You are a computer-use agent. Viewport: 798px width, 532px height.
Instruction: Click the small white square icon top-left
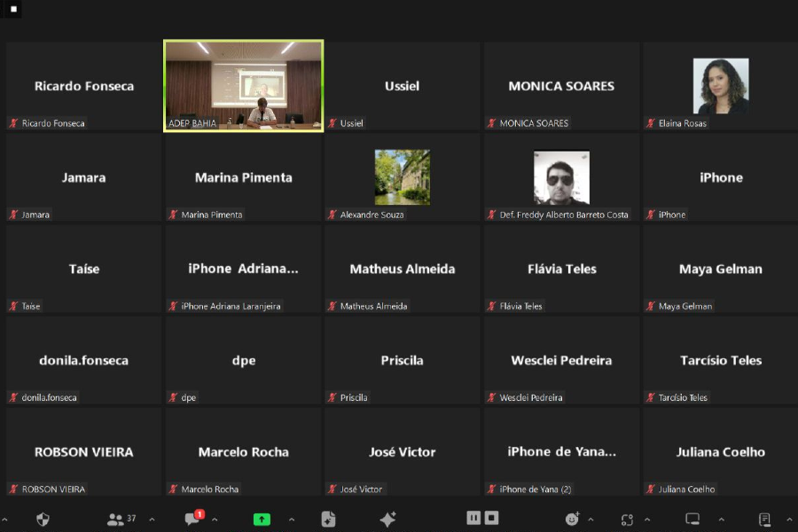pyautogui.click(x=13, y=9)
